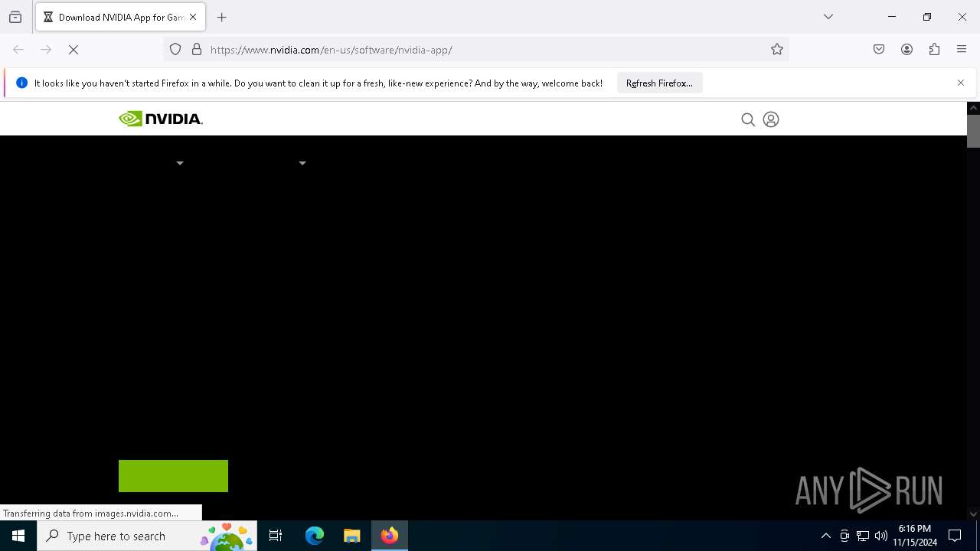Image resolution: width=980 pixels, height=551 pixels.
Task: Click the taskbar search box
Action: [149, 536]
